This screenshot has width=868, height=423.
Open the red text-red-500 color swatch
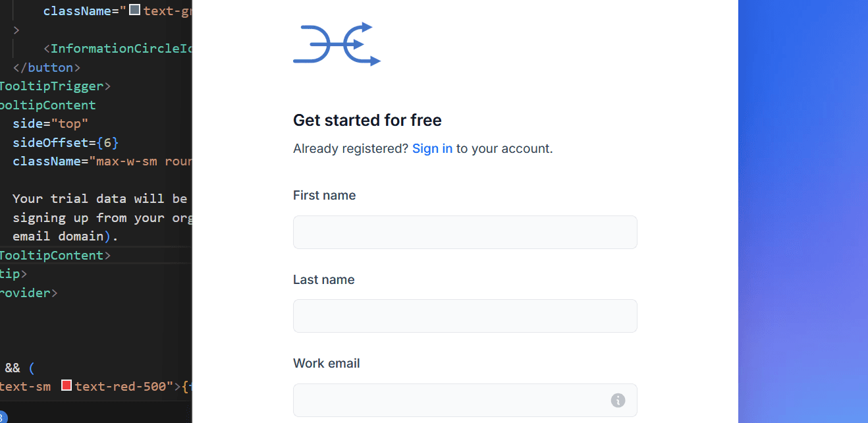point(67,385)
